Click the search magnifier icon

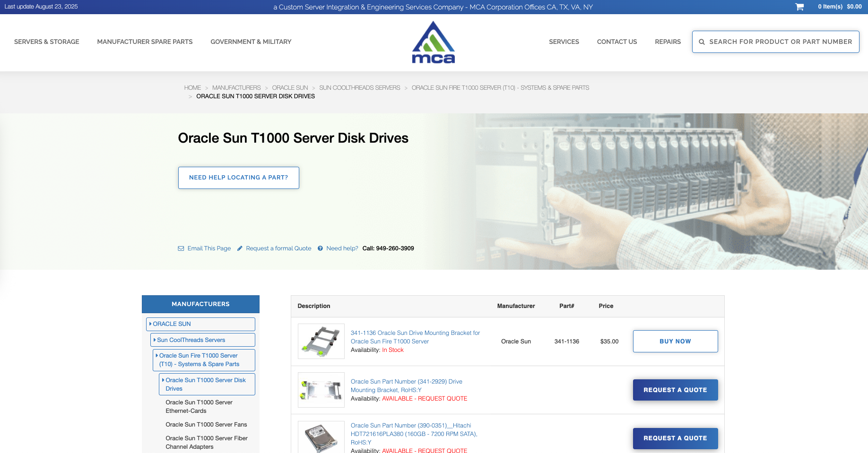click(x=703, y=42)
